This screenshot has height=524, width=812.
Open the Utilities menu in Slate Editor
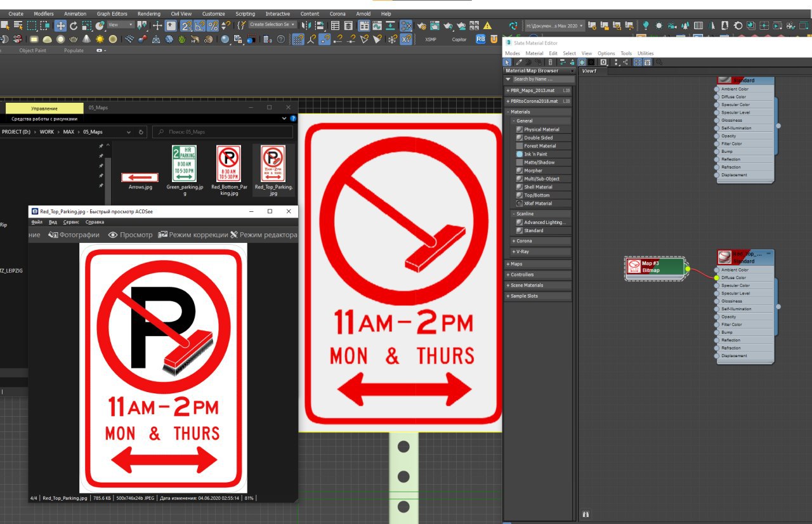click(x=645, y=53)
